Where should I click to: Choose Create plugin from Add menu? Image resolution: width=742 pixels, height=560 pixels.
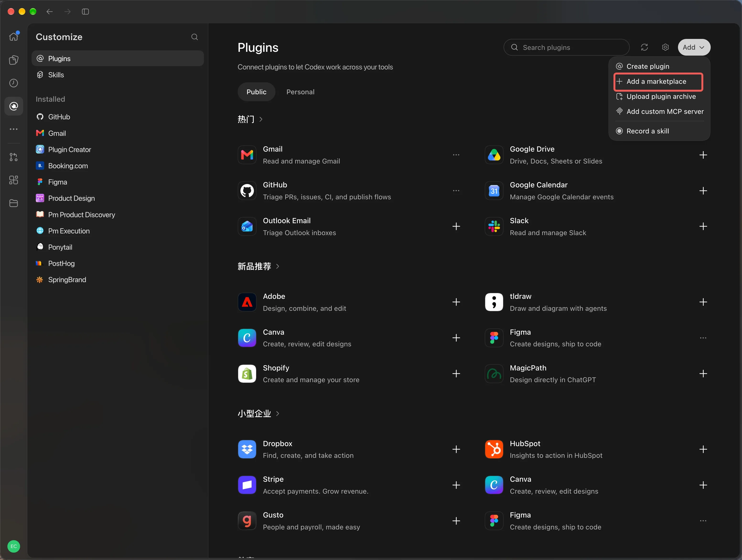point(659,66)
